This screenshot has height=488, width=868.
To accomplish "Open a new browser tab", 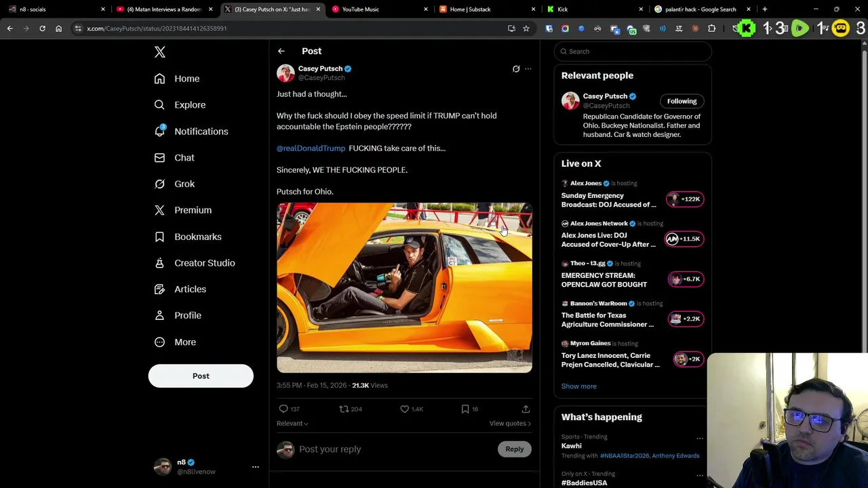I will [x=764, y=9].
